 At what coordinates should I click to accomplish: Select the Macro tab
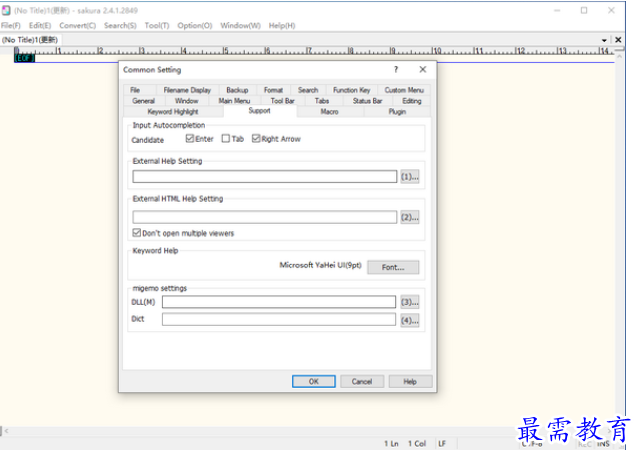tap(329, 112)
